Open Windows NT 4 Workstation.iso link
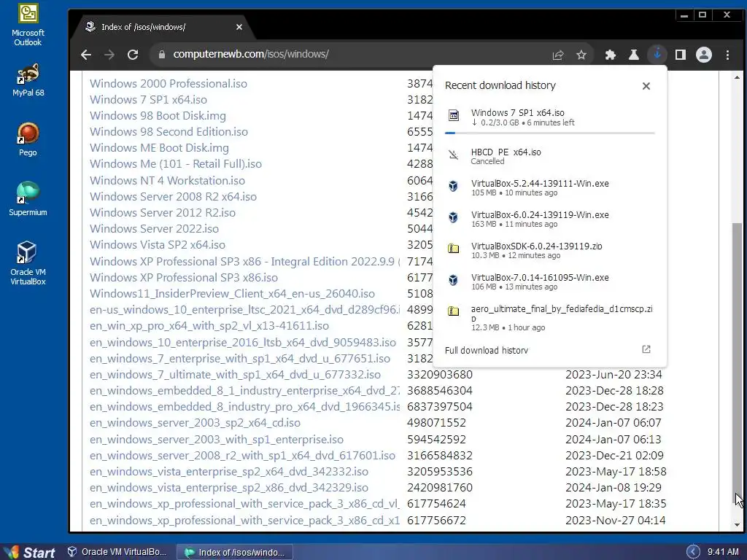The image size is (747, 560). [167, 181]
